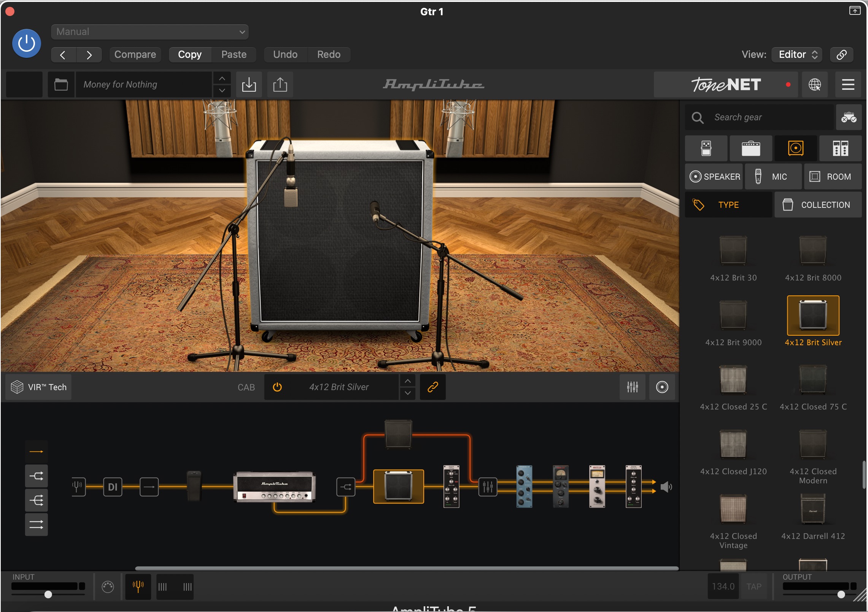Open the 4x12 Brit Silver cab selector
Image resolution: width=868 pixels, height=612 pixels.
coord(339,387)
